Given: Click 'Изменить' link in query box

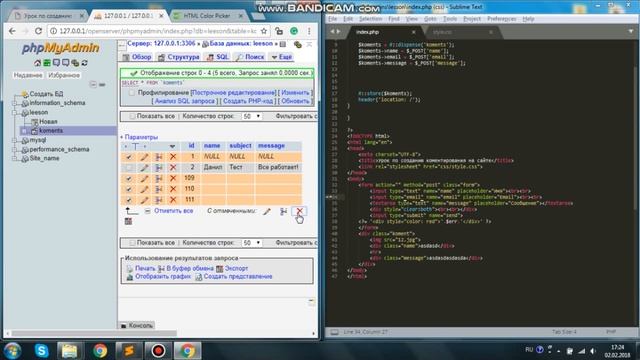Looking at the screenshot, I should (x=295, y=93).
